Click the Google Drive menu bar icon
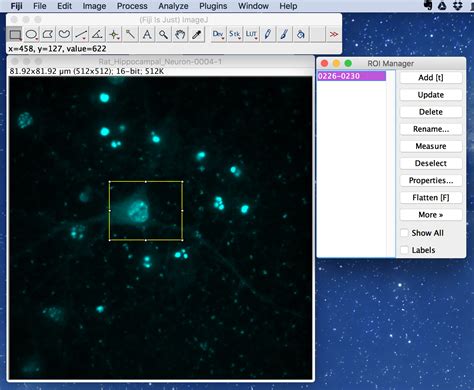The width and height of the screenshot is (474, 390). (442, 6)
